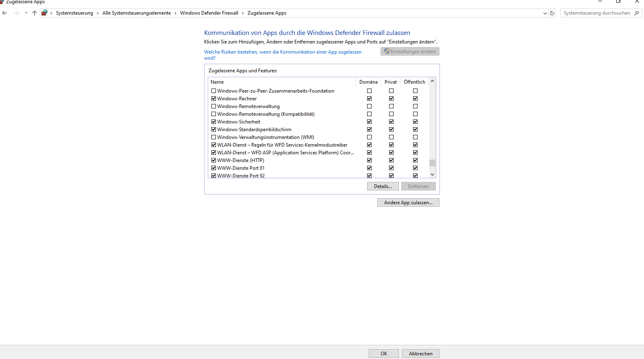Viewport: 644px width, 359px height.
Task: Confirm with the OK button
Action: [384, 354]
